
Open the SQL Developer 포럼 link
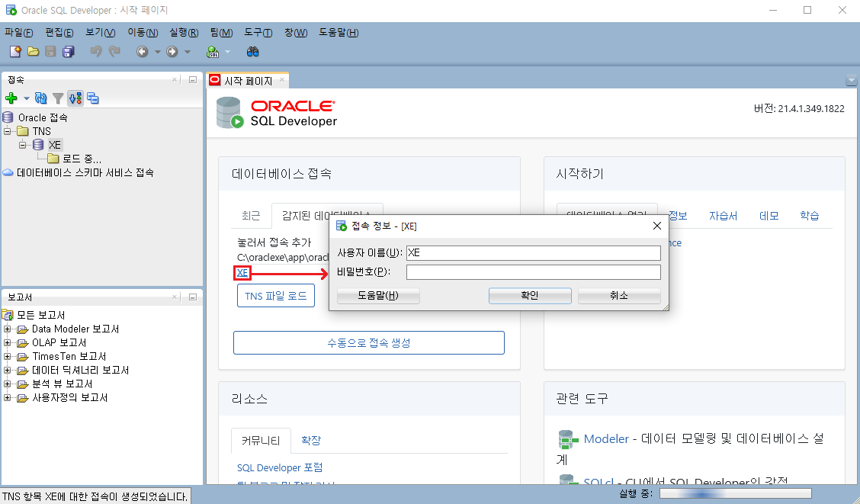(x=280, y=467)
